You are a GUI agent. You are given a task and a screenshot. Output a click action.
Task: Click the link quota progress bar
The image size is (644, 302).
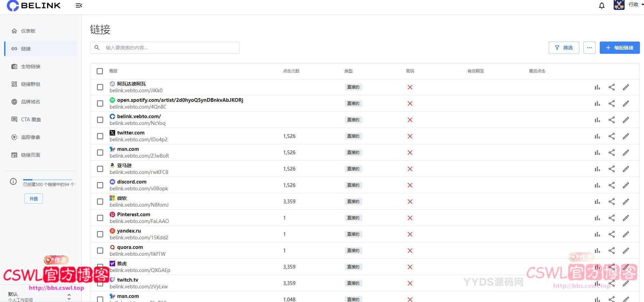tap(48, 179)
